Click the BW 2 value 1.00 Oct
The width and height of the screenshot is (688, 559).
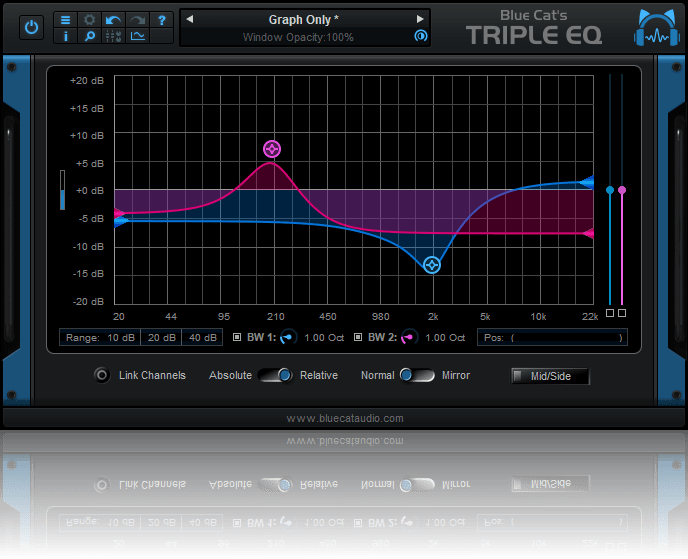click(445, 337)
